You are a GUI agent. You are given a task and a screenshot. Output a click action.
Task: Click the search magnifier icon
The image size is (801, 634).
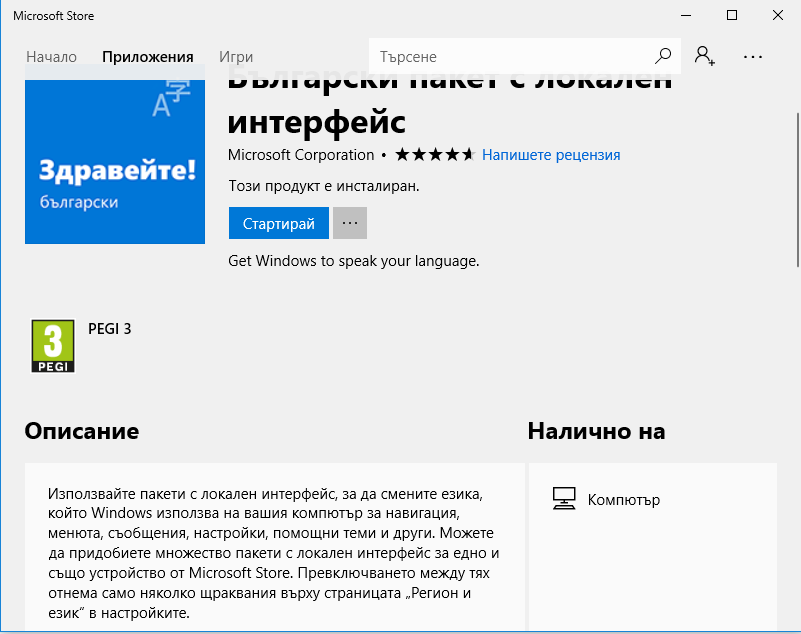click(663, 56)
